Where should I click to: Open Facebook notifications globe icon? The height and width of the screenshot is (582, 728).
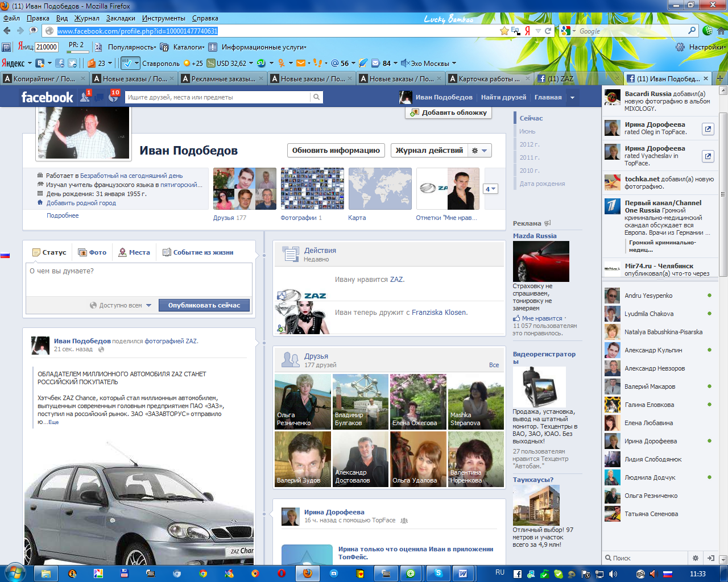pos(113,97)
